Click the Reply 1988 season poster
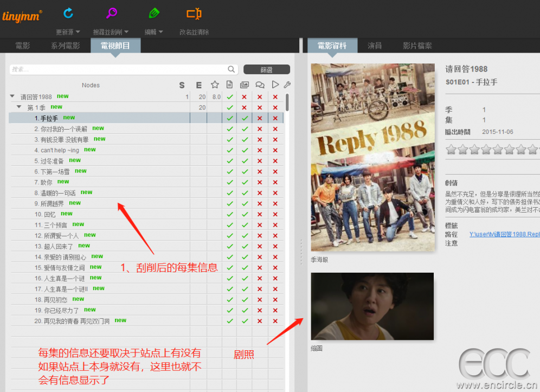 [x=372, y=157]
